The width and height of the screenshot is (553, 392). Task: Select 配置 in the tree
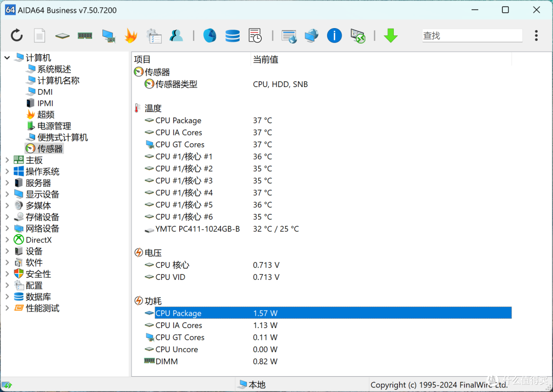pos(34,286)
